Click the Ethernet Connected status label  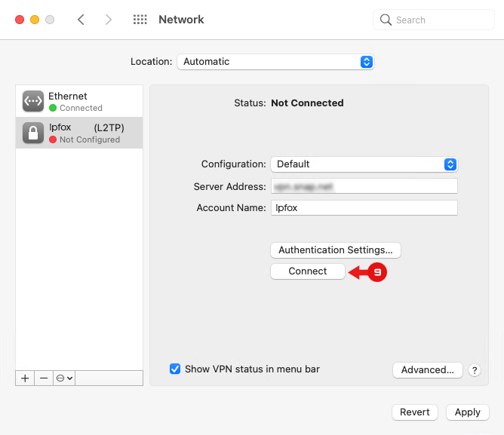81,108
